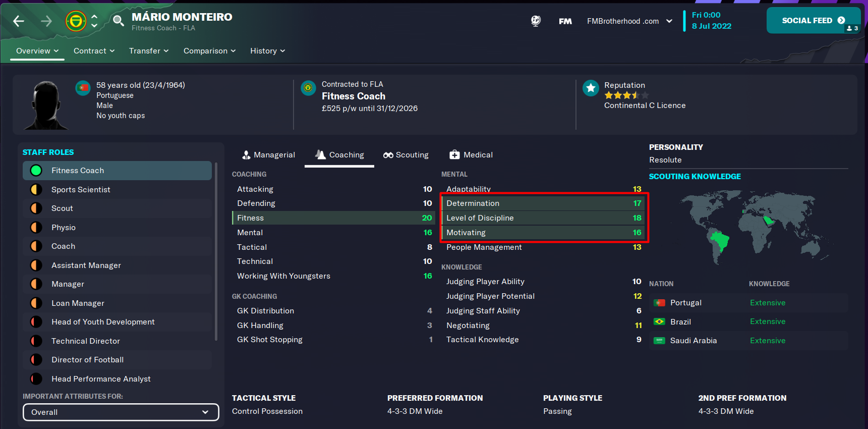
Task: Open the Important Attributes Overall dropdown
Action: pyautogui.click(x=121, y=412)
